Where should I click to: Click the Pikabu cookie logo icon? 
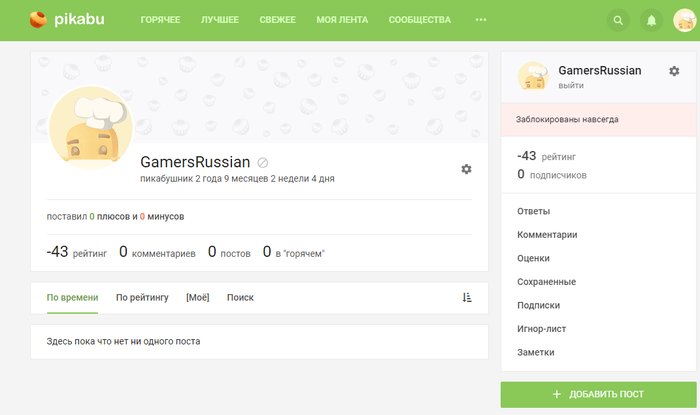click(x=38, y=20)
